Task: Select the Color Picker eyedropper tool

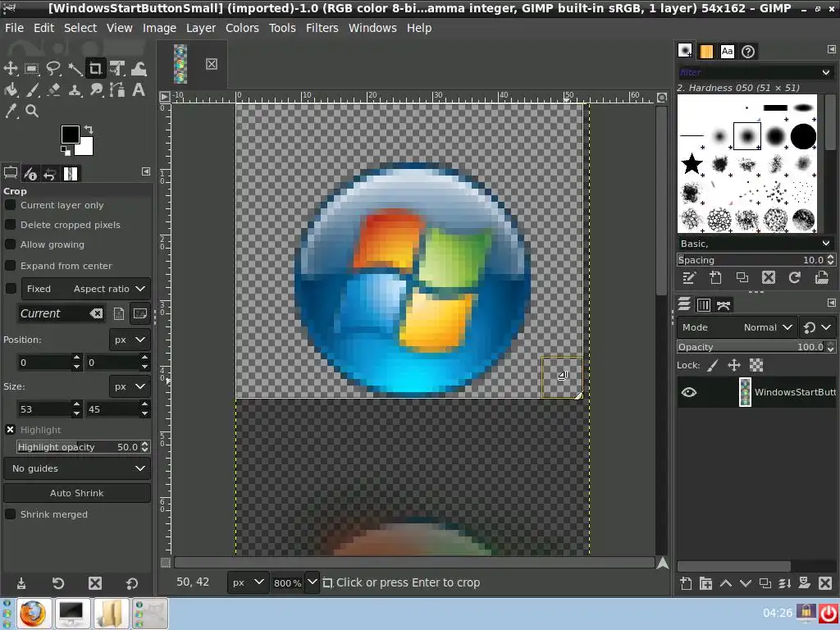Action: tap(11, 111)
